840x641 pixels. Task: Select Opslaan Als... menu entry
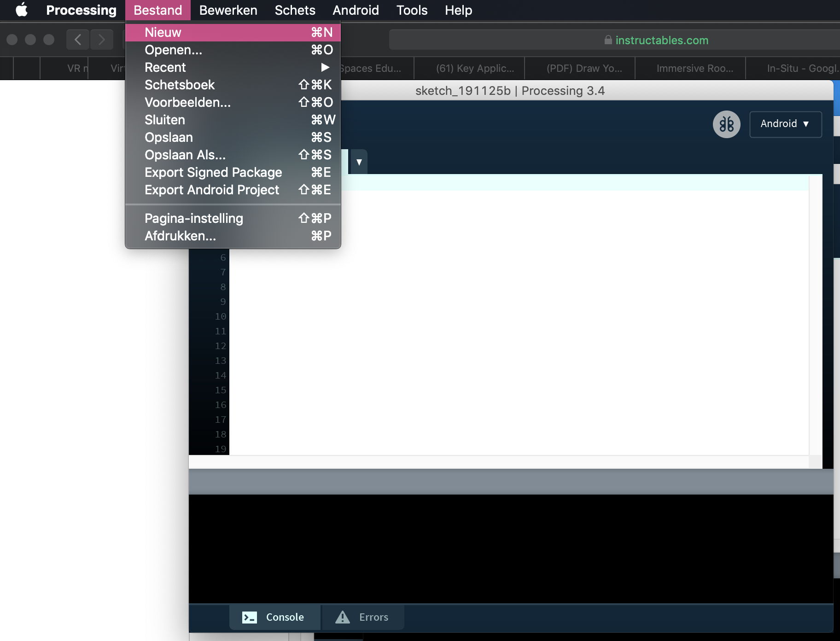[233, 155]
